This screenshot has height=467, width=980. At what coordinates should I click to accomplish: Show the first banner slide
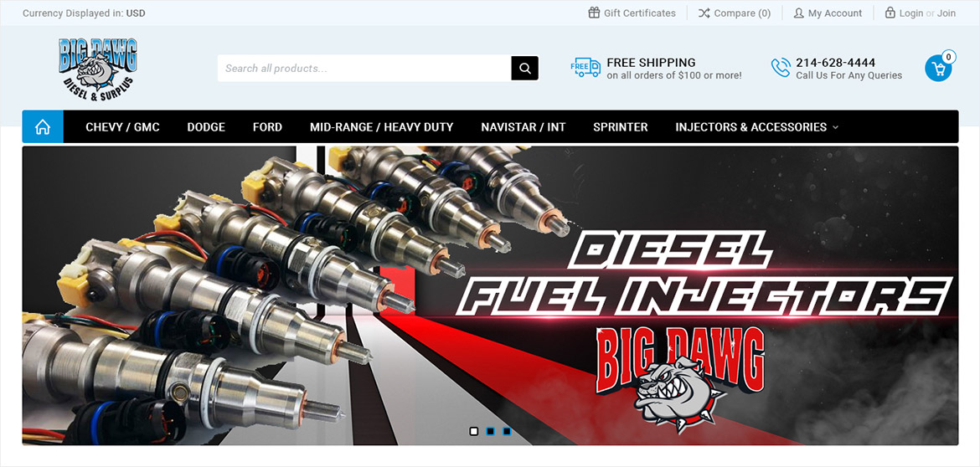coord(474,431)
